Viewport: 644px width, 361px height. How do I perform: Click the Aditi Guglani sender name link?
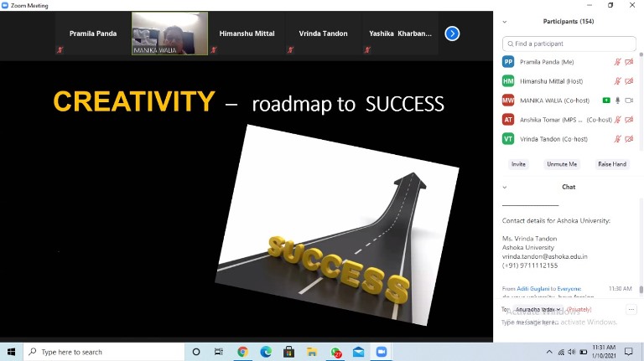click(534, 288)
